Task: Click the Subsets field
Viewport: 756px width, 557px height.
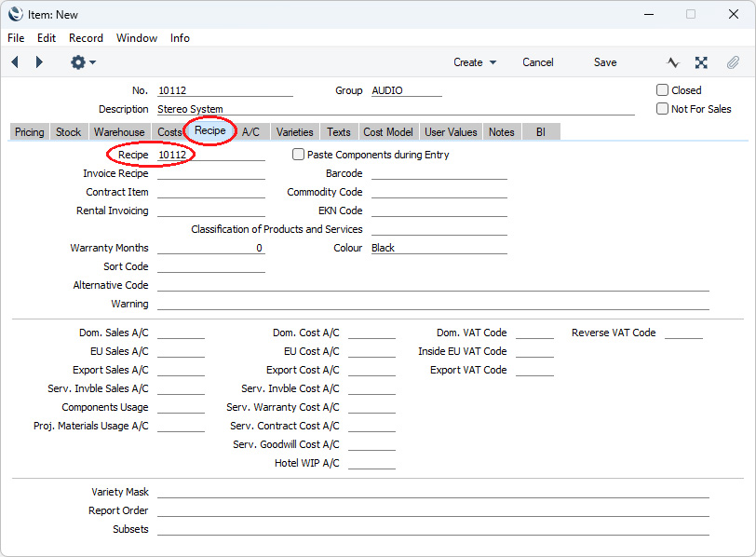Action: [433, 529]
